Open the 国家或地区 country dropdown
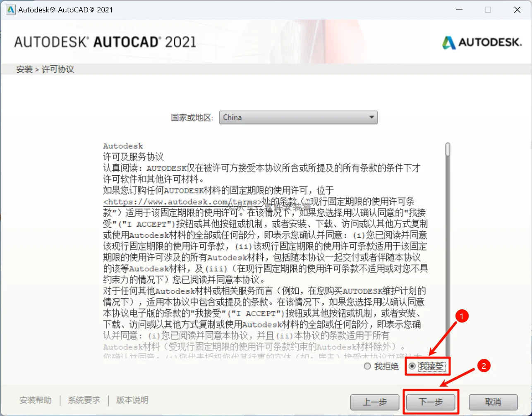 (298, 117)
